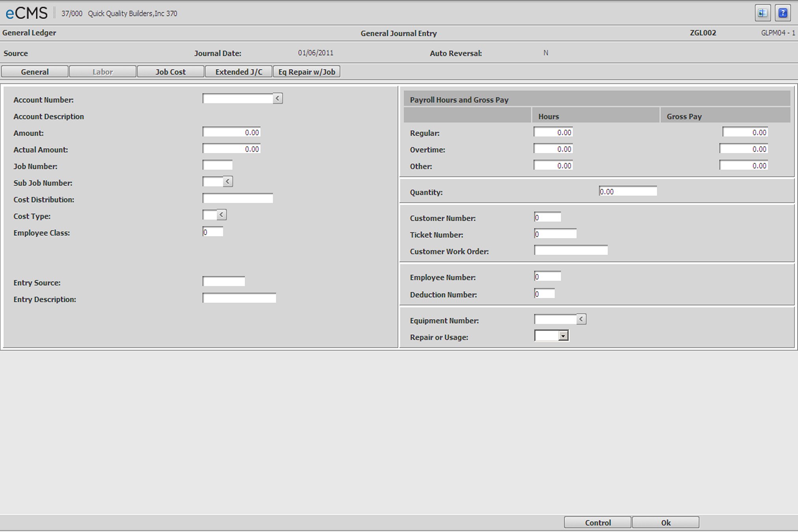Image resolution: width=798 pixels, height=532 pixels.
Task: Click the panel layout icon beside help
Action: pyautogui.click(x=763, y=13)
